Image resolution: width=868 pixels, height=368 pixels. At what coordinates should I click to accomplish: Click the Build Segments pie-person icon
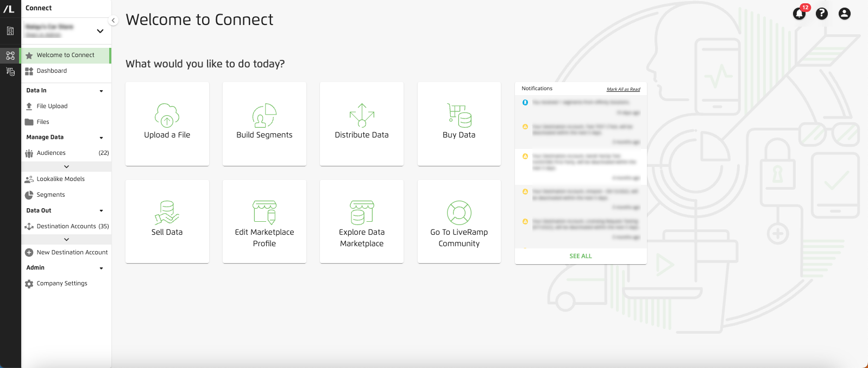click(265, 115)
